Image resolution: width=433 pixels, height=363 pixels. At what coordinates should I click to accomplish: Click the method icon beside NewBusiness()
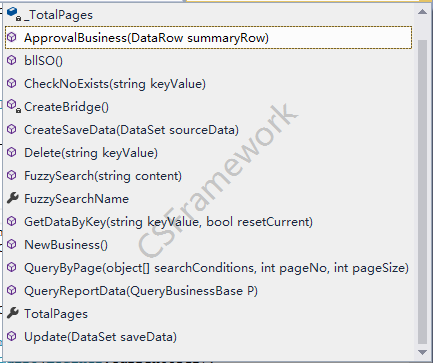click(12, 244)
